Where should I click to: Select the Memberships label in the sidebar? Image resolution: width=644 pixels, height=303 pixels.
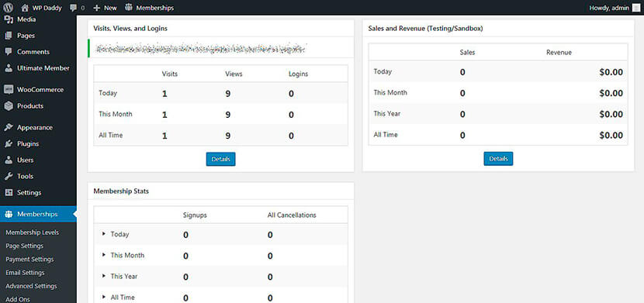click(37, 214)
